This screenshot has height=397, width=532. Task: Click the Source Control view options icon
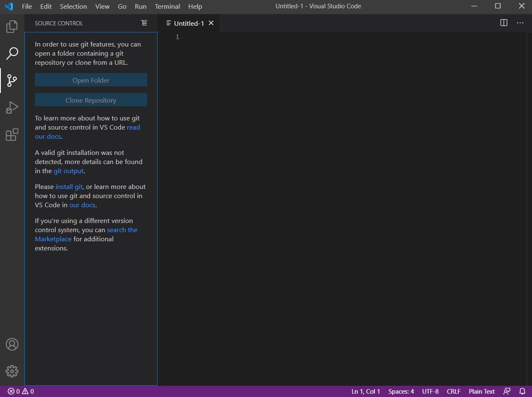click(x=144, y=23)
